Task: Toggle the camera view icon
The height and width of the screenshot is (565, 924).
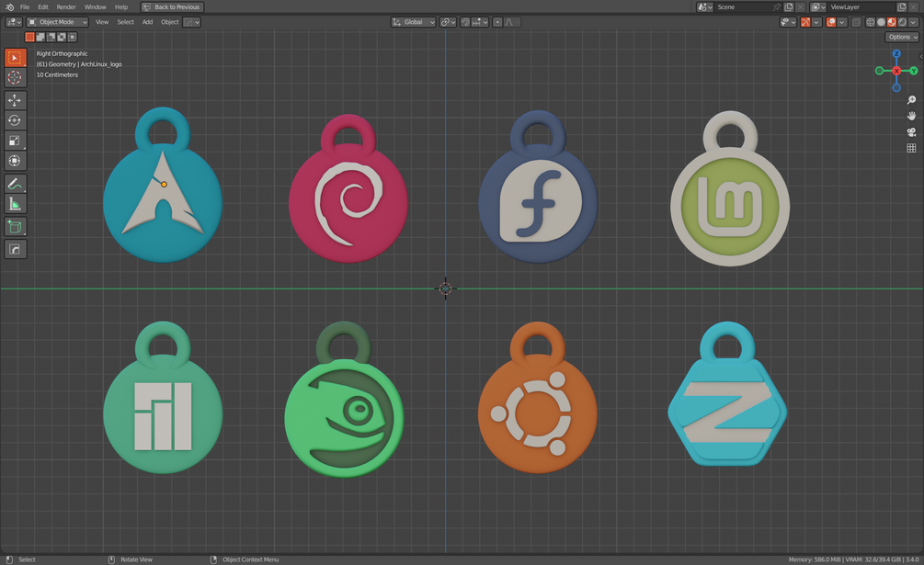Action: coord(912,132)
